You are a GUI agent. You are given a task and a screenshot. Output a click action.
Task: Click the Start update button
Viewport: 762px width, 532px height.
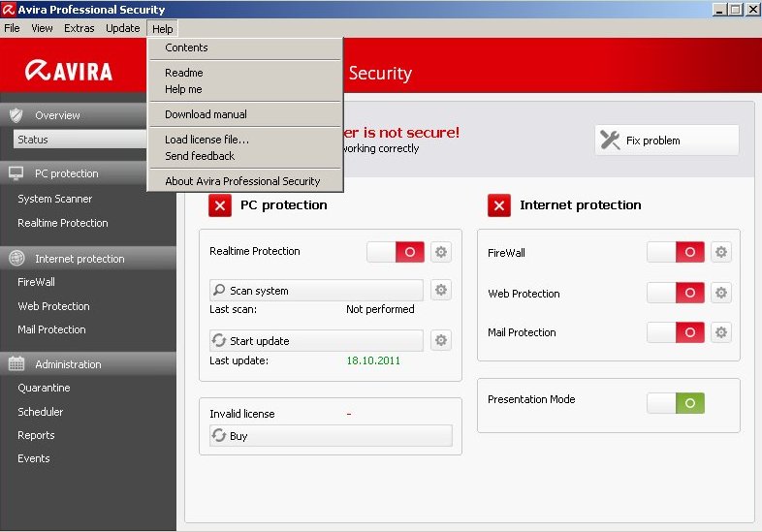pos(316,340)
